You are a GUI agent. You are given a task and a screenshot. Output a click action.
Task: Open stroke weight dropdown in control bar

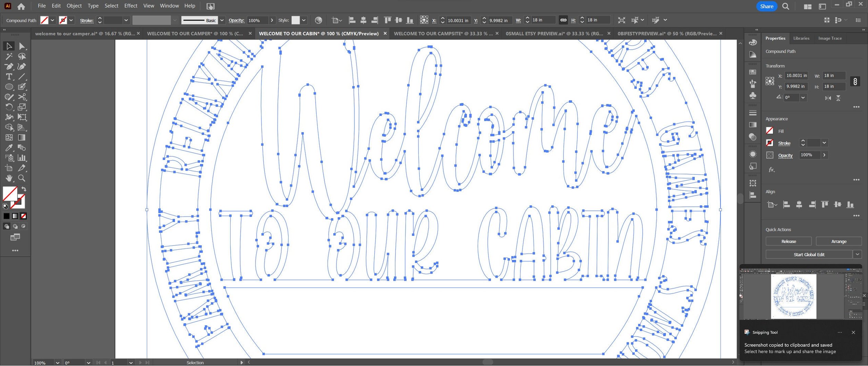pyautogui.click(x=126, y=20)
